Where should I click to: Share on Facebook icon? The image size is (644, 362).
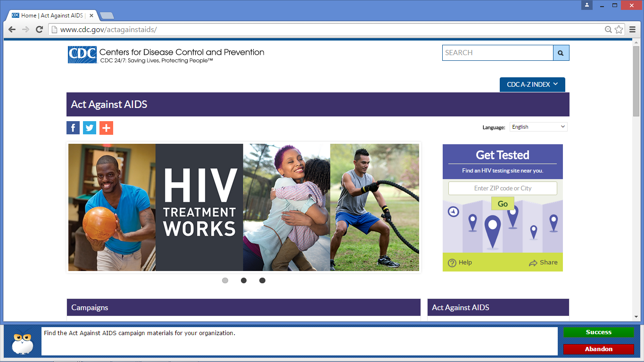click(73, 128)
